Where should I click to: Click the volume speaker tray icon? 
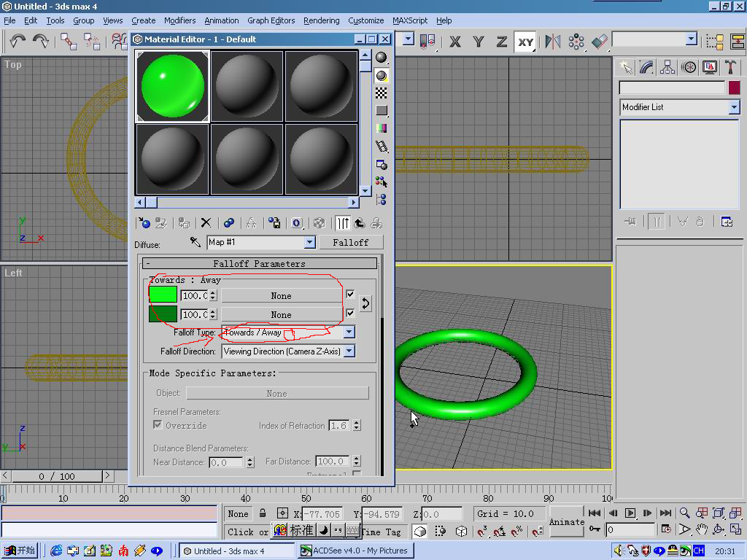click(619, 551)
